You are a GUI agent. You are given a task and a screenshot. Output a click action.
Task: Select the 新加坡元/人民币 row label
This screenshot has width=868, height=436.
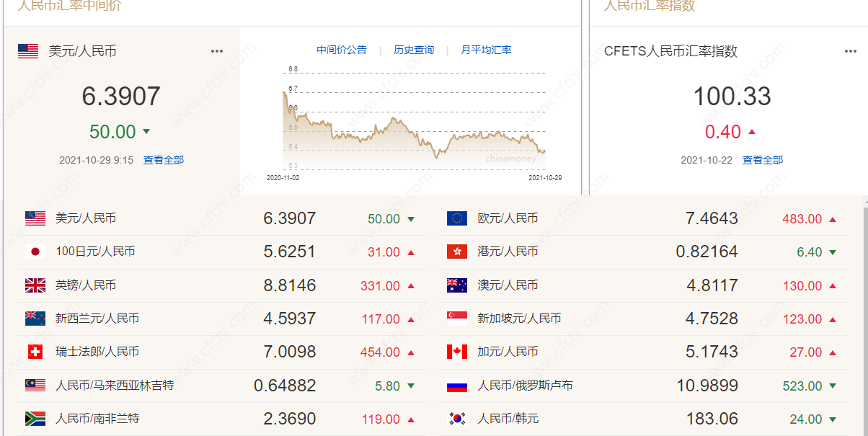coord(519,319)
